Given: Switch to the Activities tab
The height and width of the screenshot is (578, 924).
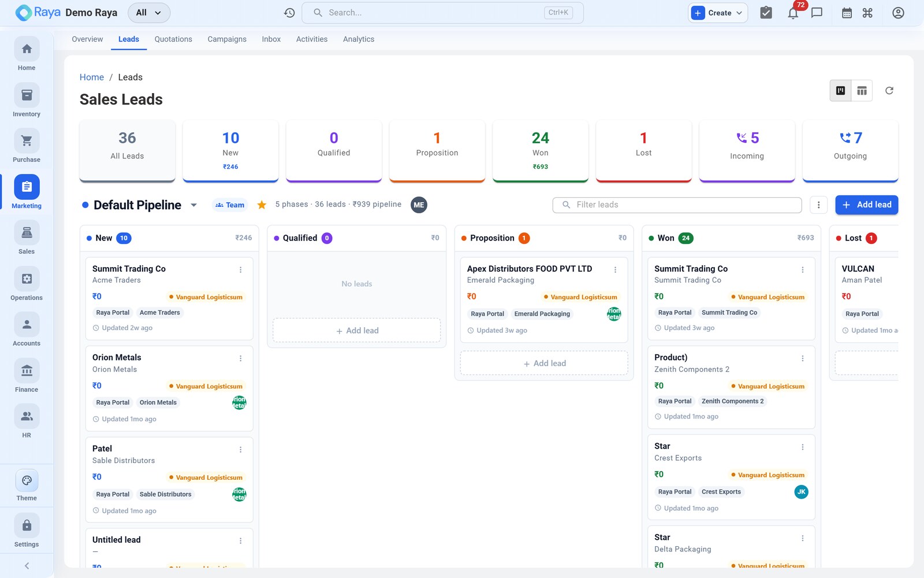Looking at the screenshot, I should pos(312,39).
